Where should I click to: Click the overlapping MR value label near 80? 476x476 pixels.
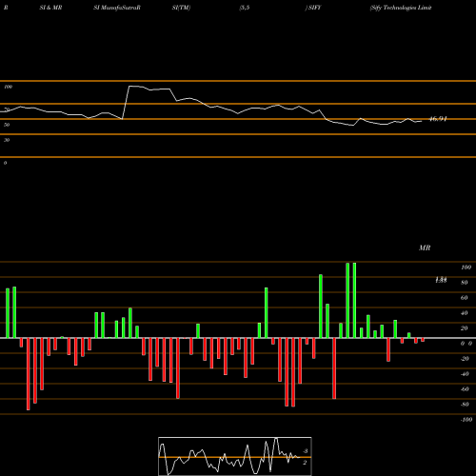tap(441, 280)
